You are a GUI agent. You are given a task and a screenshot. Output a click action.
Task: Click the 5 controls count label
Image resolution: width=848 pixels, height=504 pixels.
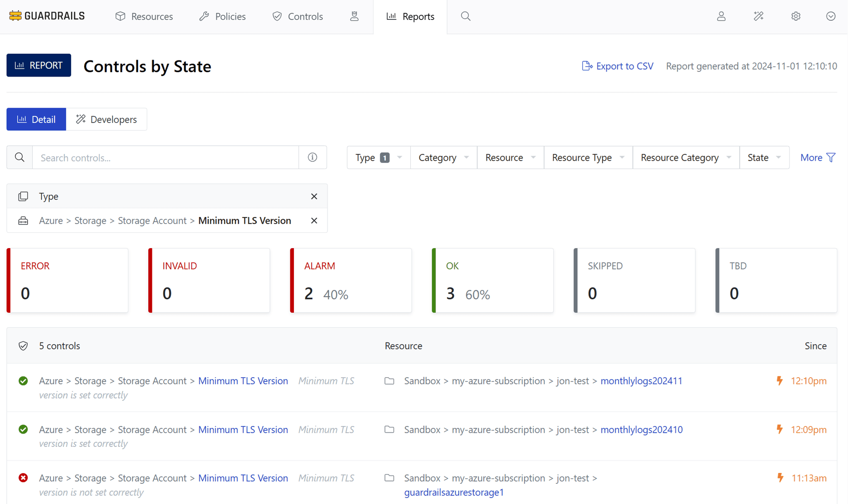[x=60, y=346]
